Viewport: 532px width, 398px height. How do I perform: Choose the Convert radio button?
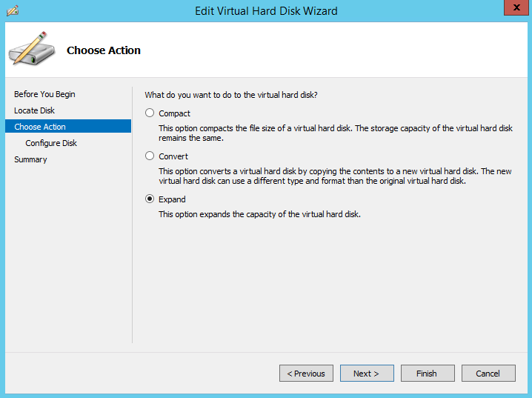(150, 156)
